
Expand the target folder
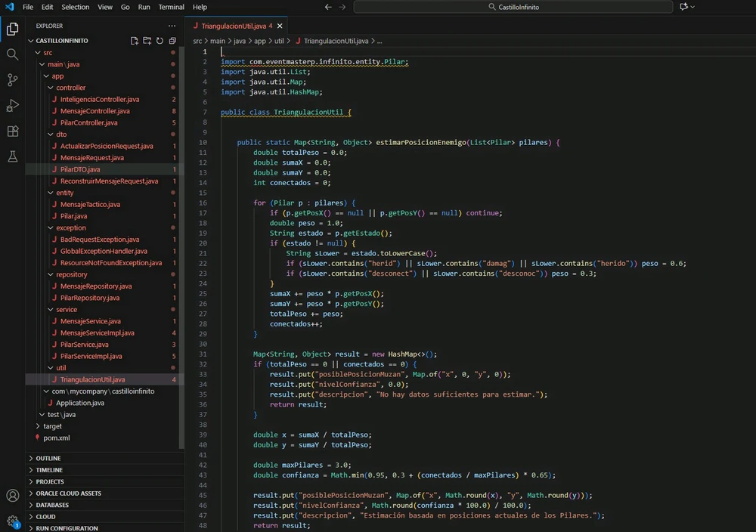(52, 426)
